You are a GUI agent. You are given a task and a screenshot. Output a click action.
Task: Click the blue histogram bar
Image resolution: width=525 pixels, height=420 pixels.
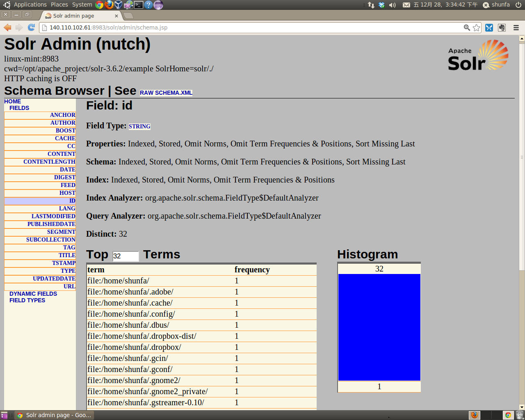pyautogui.click(x=379, y=327)
